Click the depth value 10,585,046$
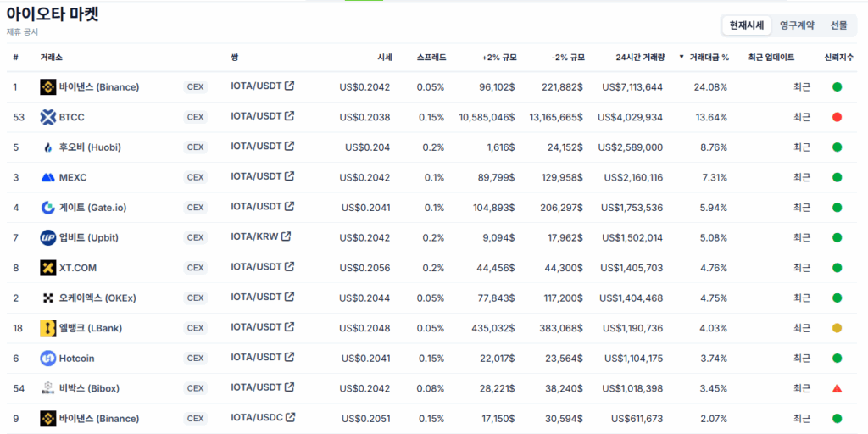The width and height of the screenshot is (868, 434). [x=487, y=117]
